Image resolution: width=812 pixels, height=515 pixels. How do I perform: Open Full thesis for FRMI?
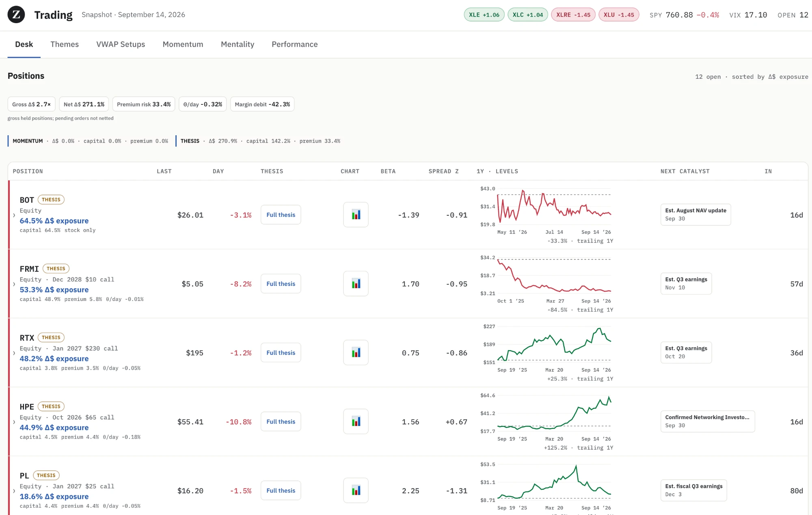click(281, 284)
